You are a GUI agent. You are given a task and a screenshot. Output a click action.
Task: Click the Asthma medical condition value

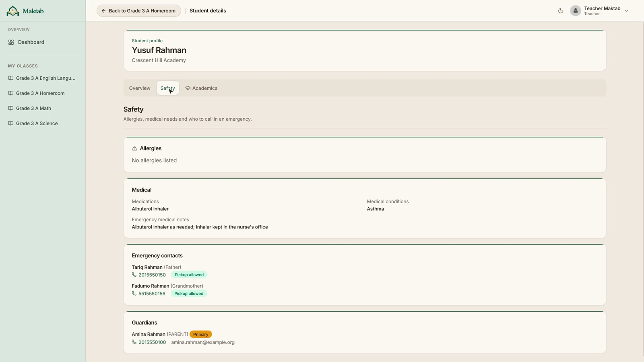tap(375, 209)
